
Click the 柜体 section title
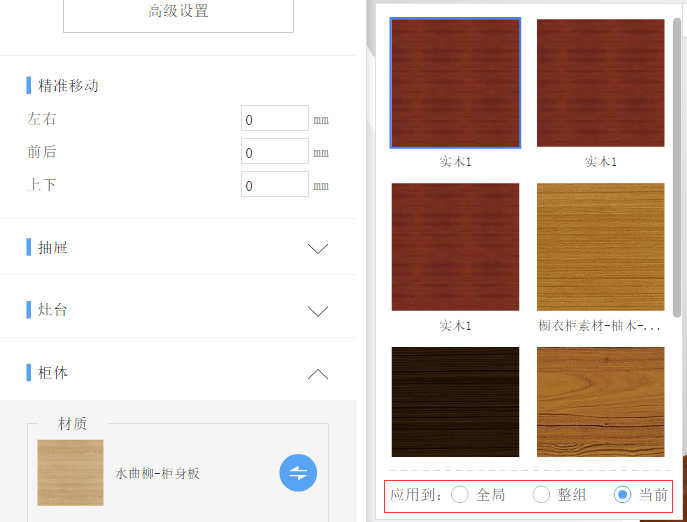pyautogui.click(x=53, y=373)
